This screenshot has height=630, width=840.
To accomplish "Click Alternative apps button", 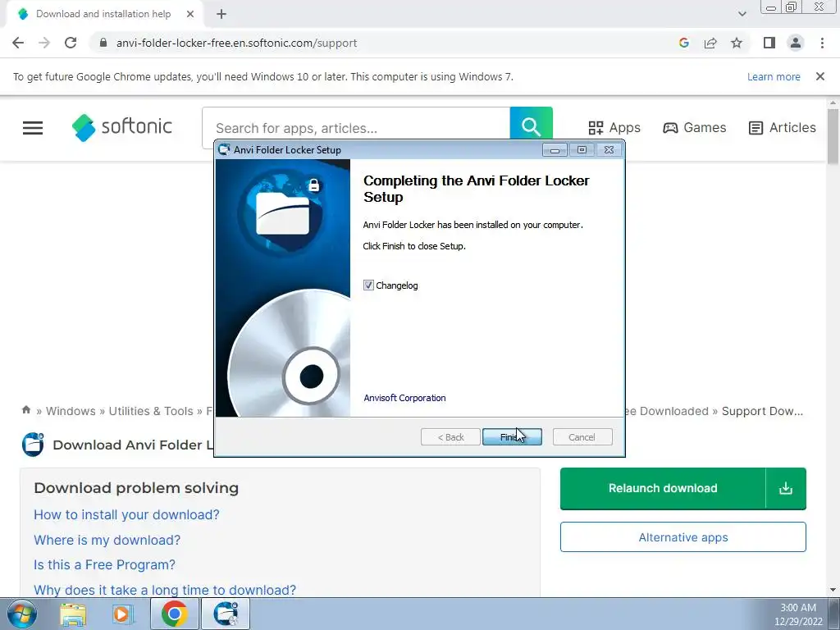I will pyautogui.click(x=683, y=536).
